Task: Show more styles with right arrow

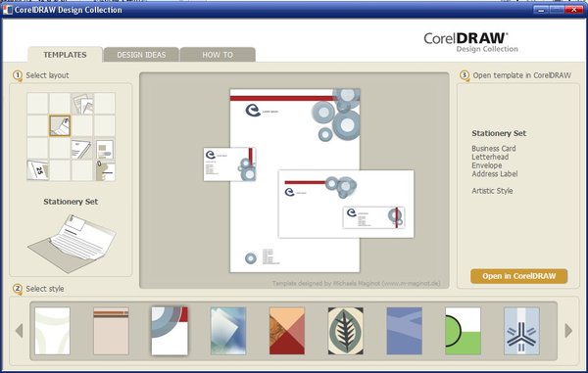Action: [568, 330]
